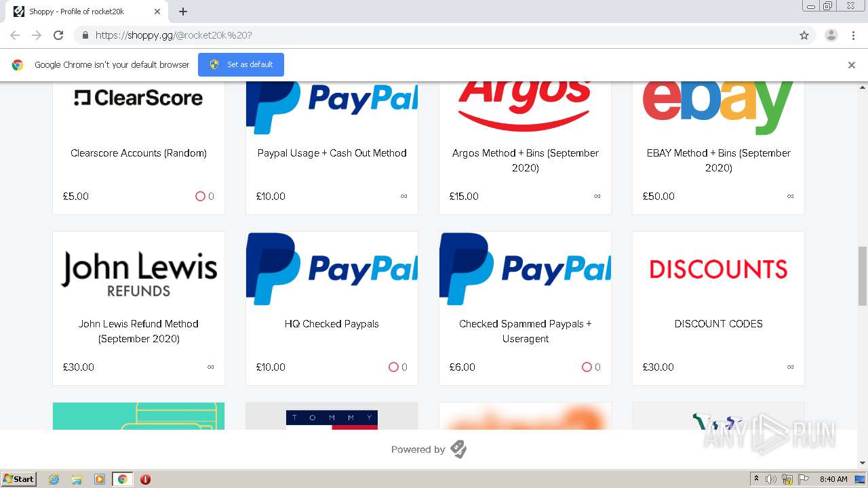
Task: Open the Windows Start menu
Action: tap(19, 479)
